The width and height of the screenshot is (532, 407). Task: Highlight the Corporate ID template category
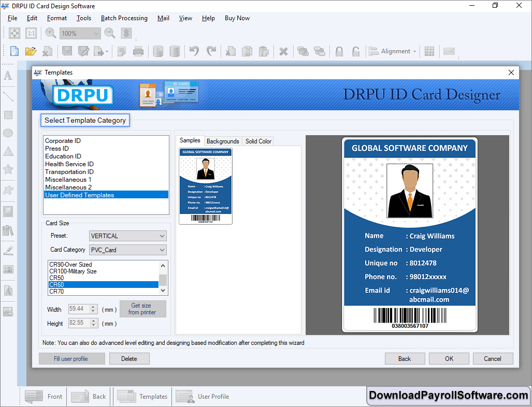pos(63,140)
